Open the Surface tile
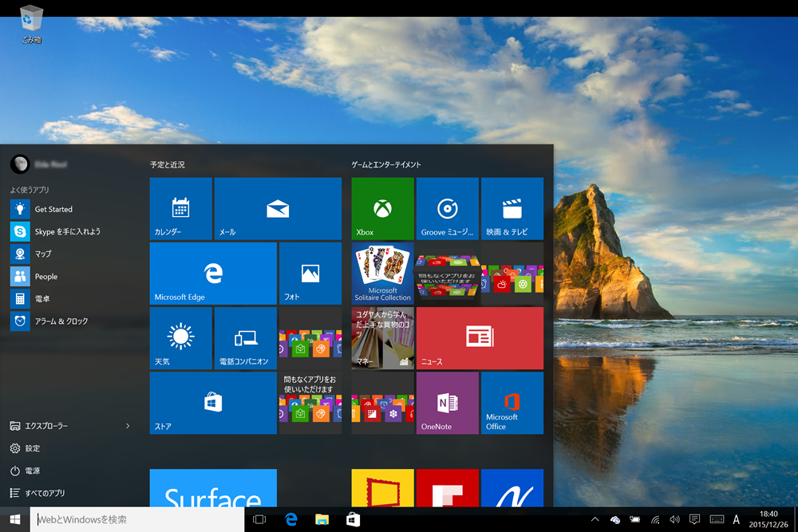798x532 pixels. pos(213,488)
